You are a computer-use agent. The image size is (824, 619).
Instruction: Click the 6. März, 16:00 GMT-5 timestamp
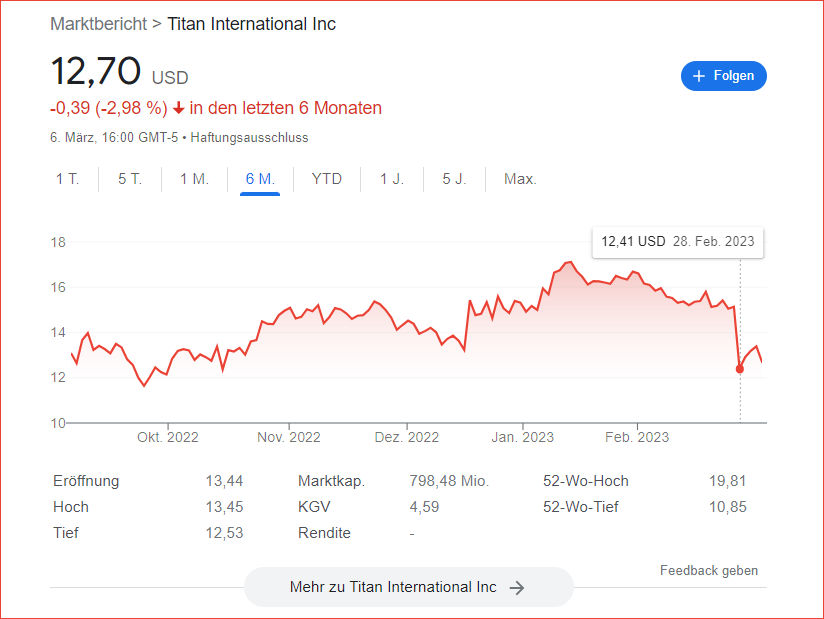114,138
